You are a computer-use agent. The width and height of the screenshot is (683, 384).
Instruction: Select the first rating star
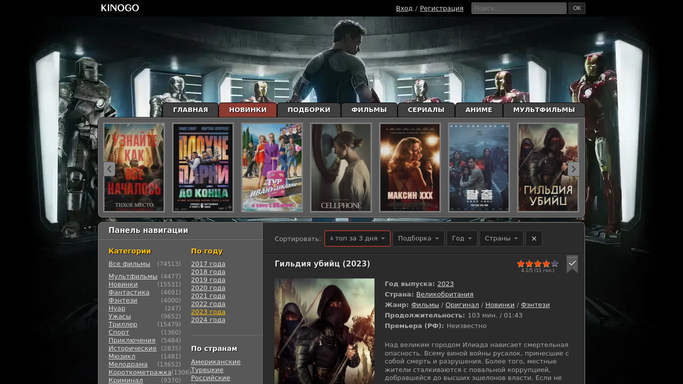click(521, 264)
